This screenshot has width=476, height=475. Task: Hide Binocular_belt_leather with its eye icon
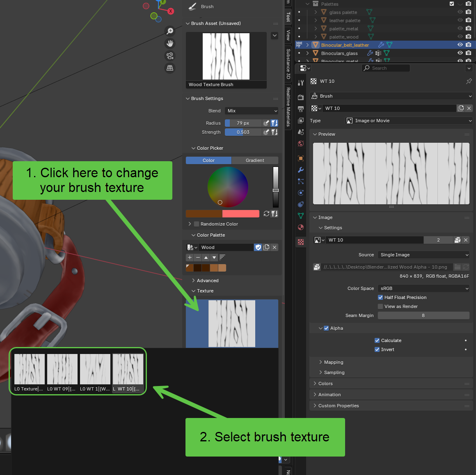[460, 45]
